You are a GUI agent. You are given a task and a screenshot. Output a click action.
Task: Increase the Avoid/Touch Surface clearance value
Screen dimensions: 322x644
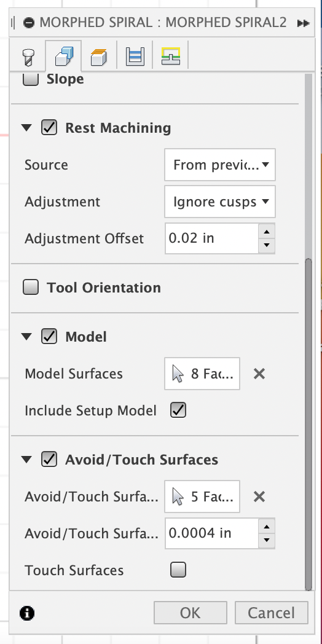click(x=267, y=526)
